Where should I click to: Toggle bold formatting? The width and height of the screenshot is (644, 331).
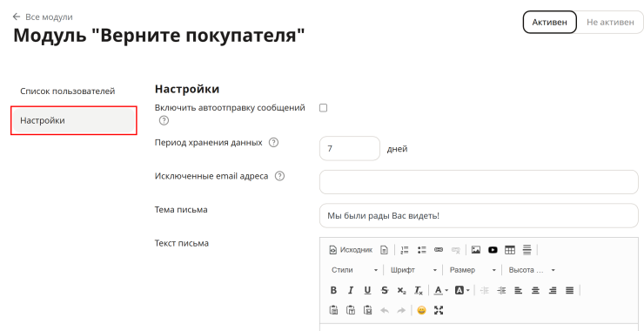tap(333, 290)
